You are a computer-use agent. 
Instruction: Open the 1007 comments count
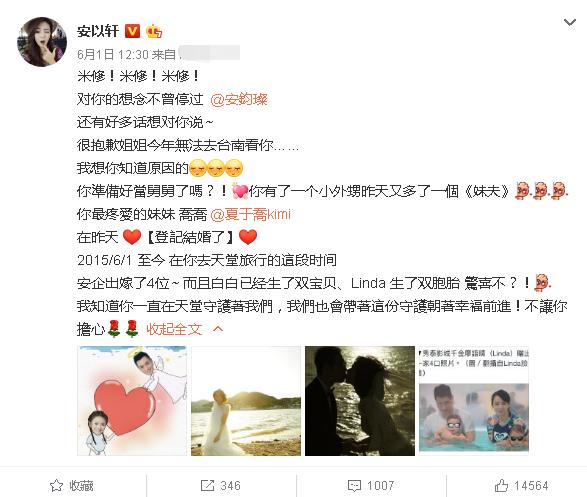380,486
